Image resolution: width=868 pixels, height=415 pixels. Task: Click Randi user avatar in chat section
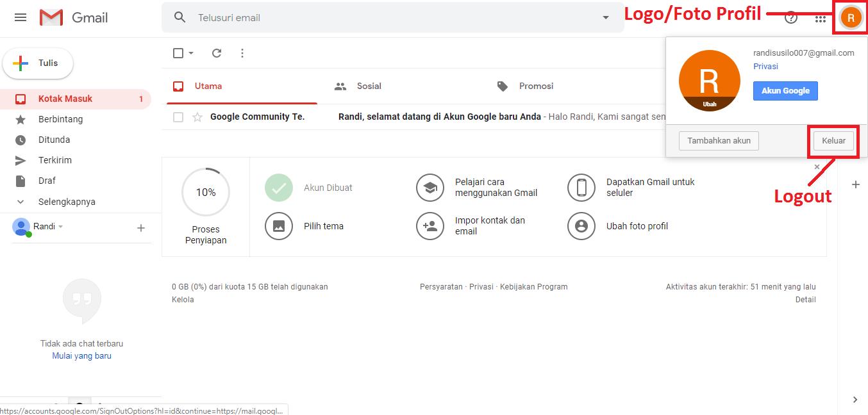coord(21,227)
